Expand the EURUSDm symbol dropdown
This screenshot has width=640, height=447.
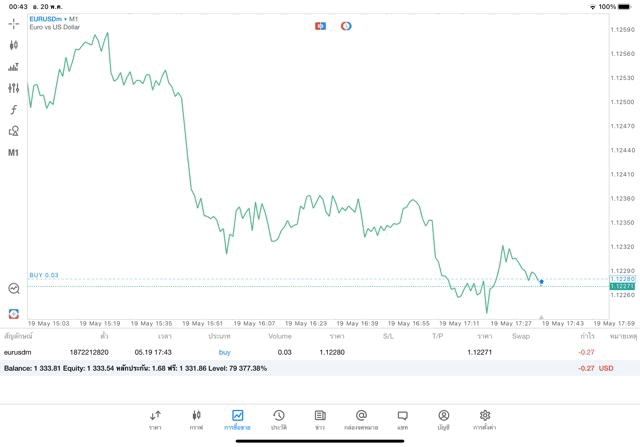click(56, 19)
